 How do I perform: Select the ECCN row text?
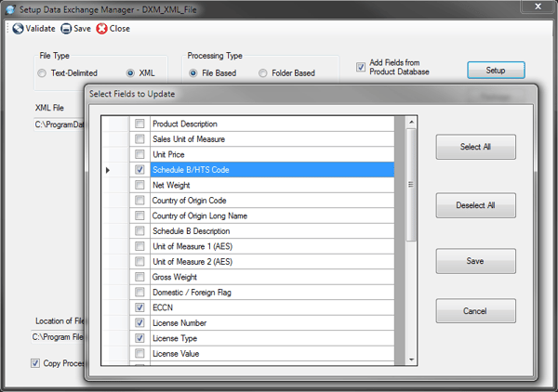pos(163,307)
